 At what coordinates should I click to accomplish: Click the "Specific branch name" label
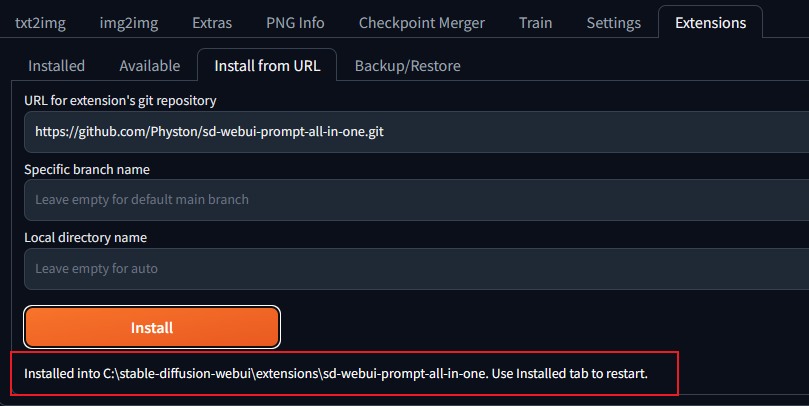point(87,169)
